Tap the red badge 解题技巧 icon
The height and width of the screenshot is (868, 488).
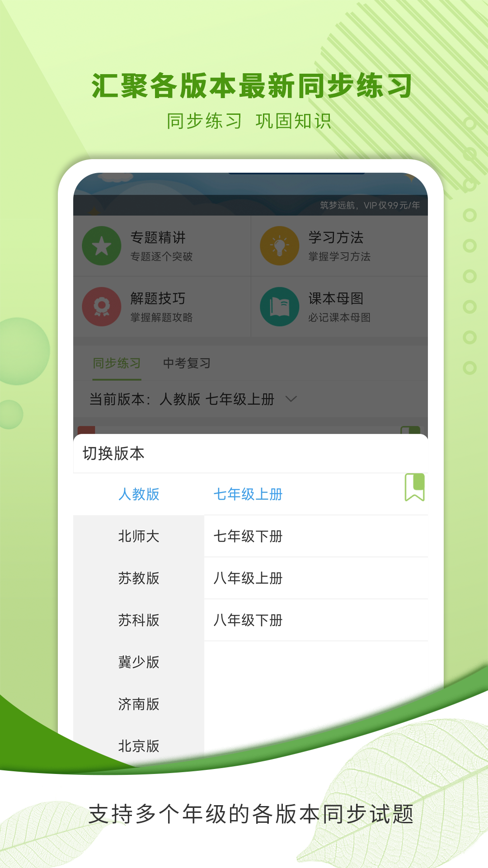tap(102, 307)
